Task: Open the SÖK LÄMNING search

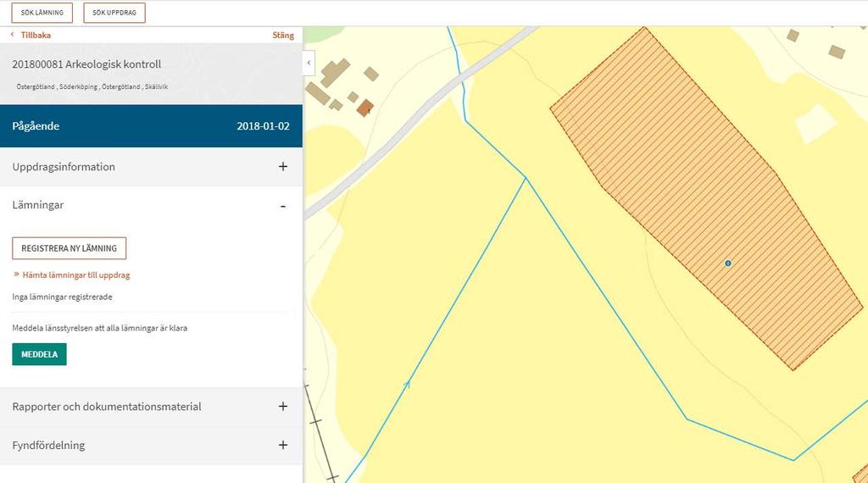Action: (42, 12)
